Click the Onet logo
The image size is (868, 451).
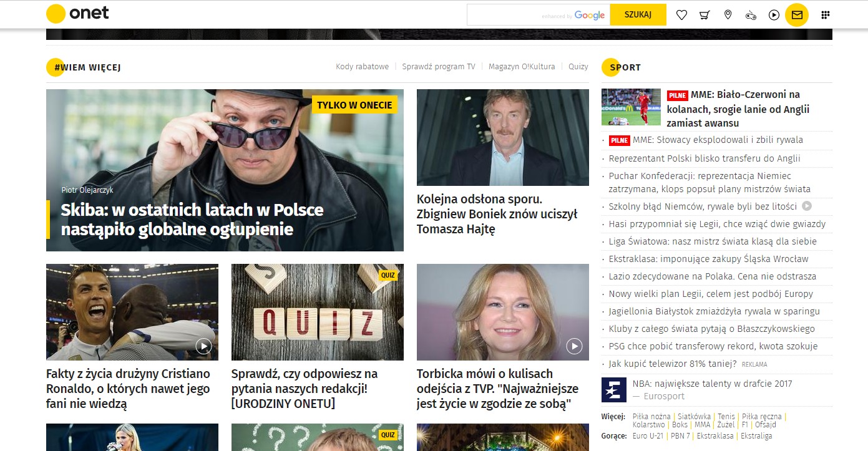point(77,14)
